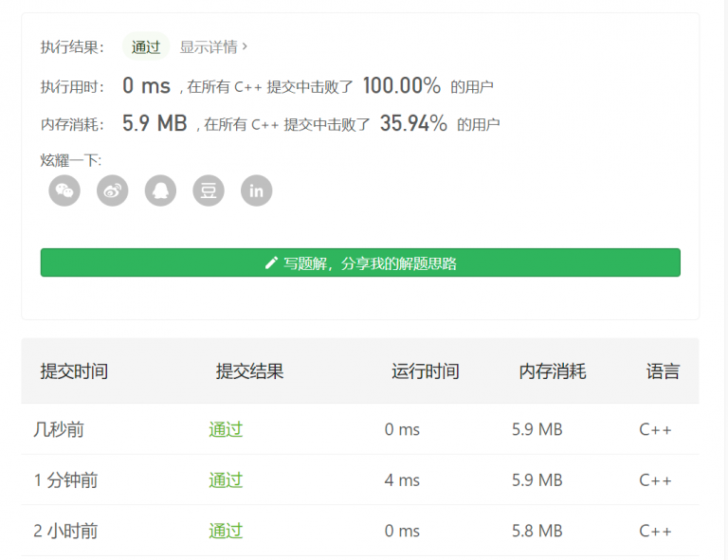728x560 pixels.
Task: Click the 35.94% memory percentile value
Action: [x=413, y=123]
